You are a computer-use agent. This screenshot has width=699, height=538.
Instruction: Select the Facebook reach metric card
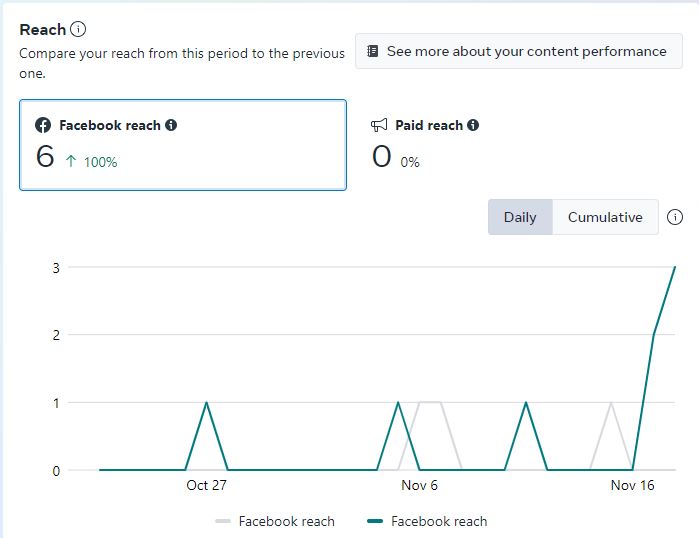point(183,145)
